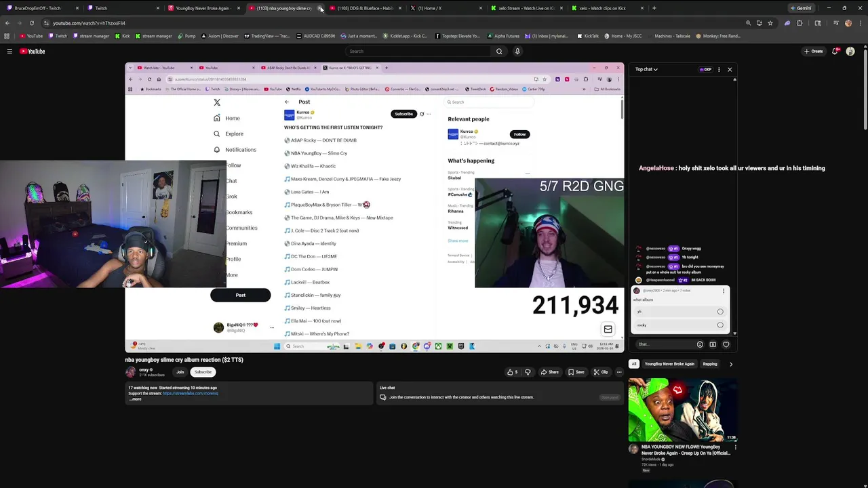Click the YouTube logo home link
Viewport: 868px width, 488px height.
click(x=32, y=52)
